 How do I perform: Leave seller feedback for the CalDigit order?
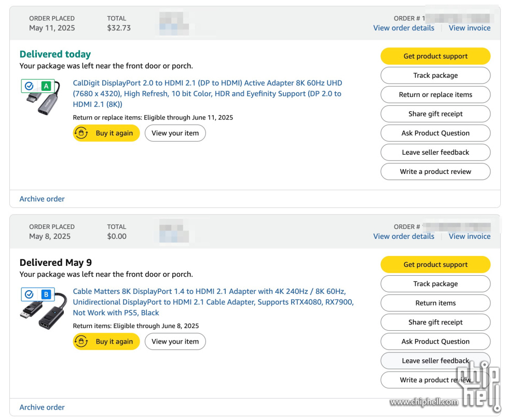(x=435, y=152)
